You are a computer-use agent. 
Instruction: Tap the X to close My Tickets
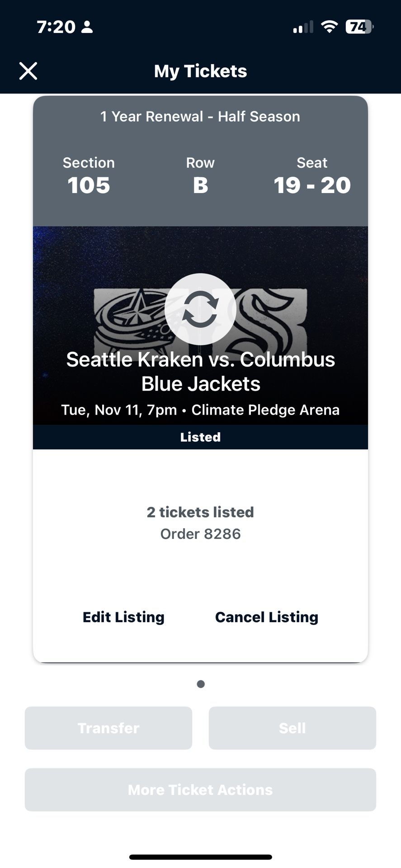click(28, 71)
